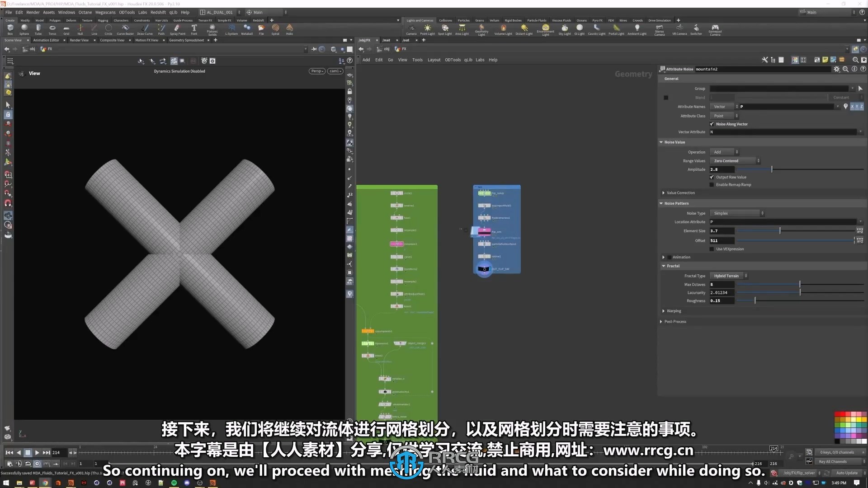Open the Render menu

33,12
